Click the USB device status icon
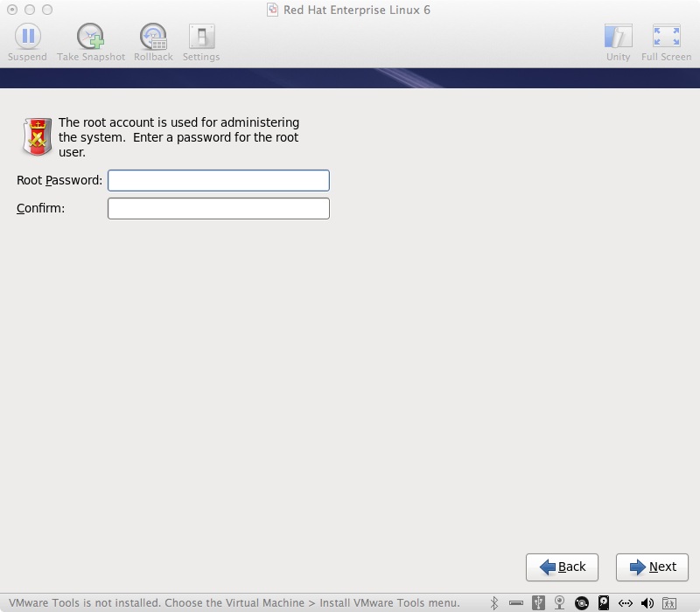Image resolution: width=700 pixels, height=612 pixels. [538, 603]
